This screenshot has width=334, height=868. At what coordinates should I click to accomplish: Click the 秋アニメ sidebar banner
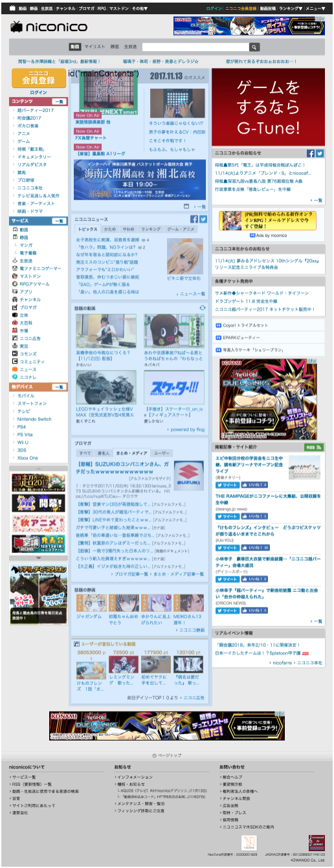(38, 525)
